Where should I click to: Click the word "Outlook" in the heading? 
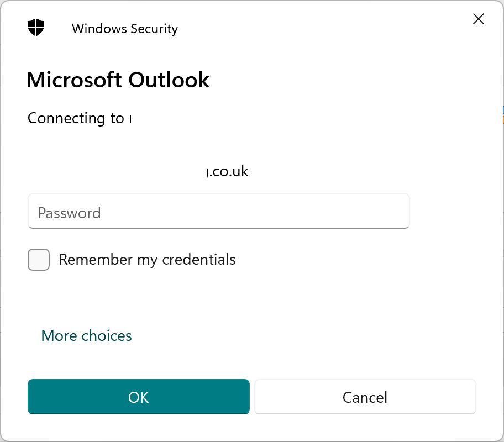(169, 80)
